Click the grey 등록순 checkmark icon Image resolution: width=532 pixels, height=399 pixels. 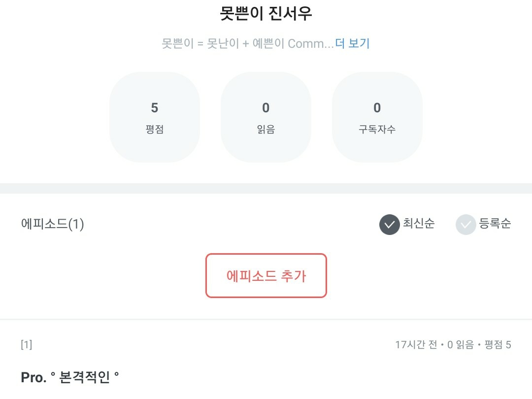(x=465, y=225)
